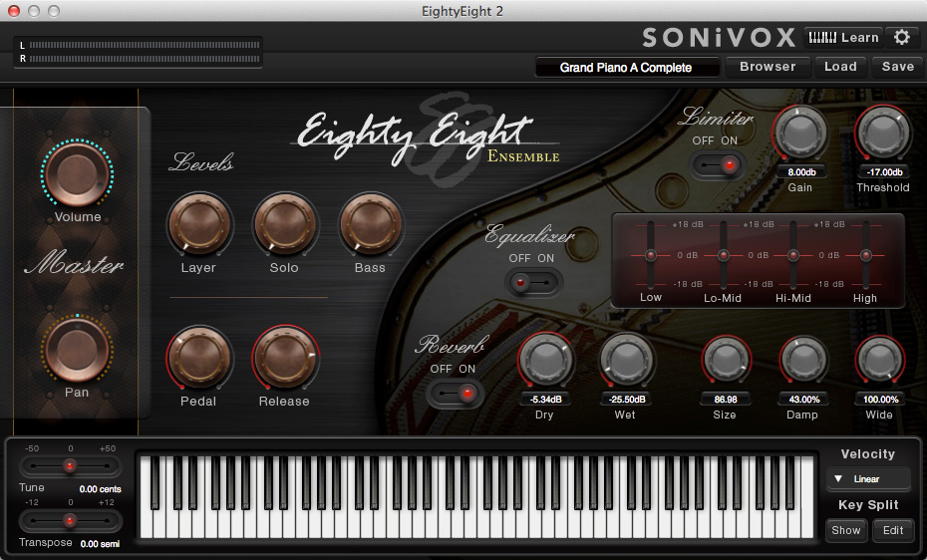Click the highest white key on the piano keyboard
The width and height of the screenshot is (927, 560).
807,496
